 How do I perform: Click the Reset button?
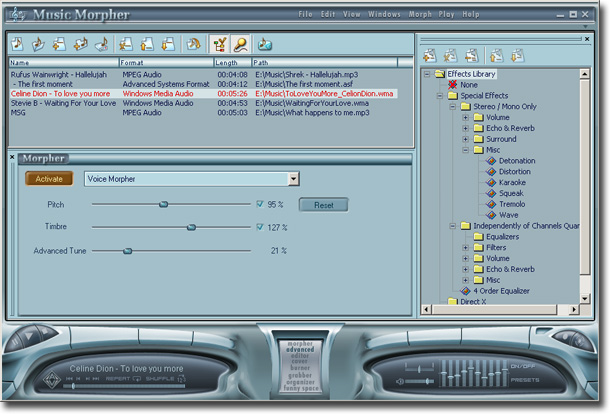(x=324, y=205)
